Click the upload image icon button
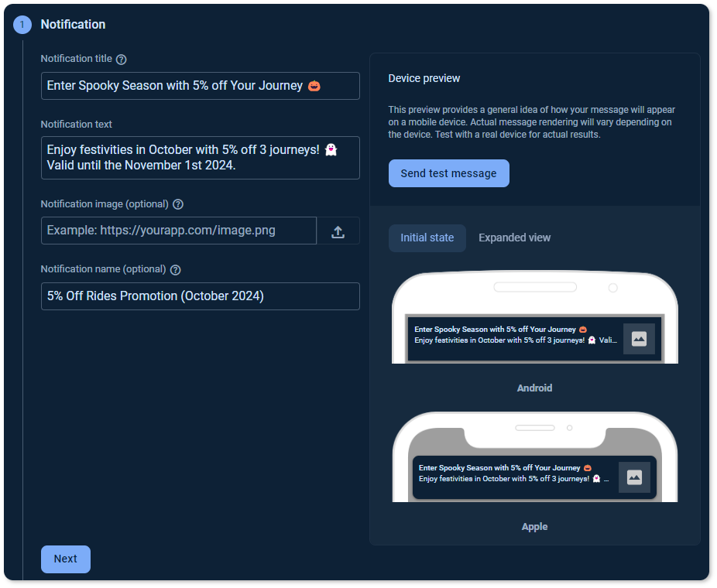 pyautogui.click(x=338, y=231)
